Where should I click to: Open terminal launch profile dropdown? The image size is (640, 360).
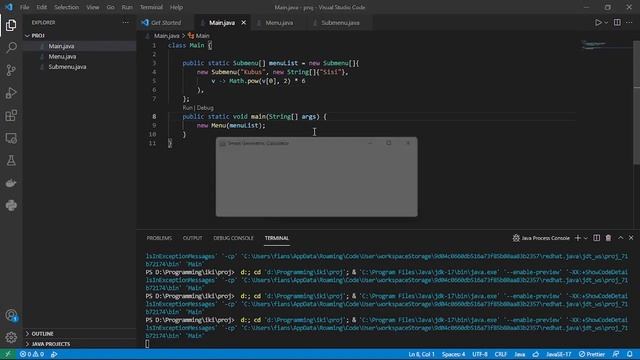coord(586,238)
